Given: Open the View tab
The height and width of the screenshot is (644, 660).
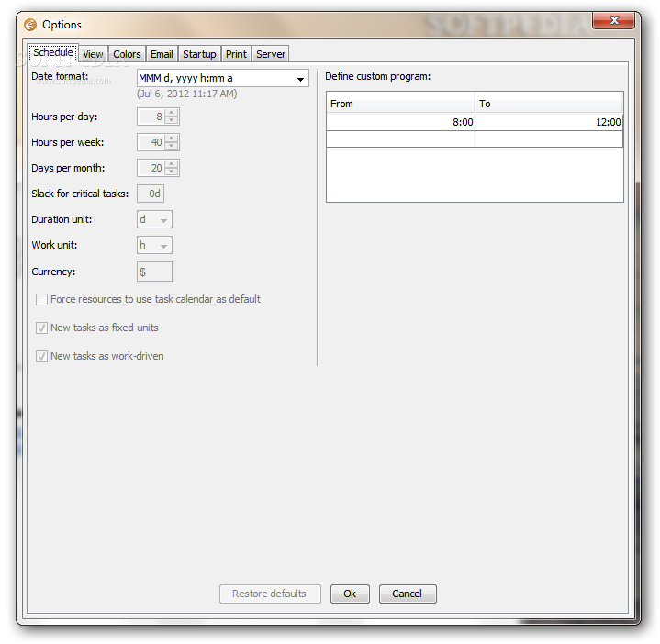Looking at the screenshot, I should (x=93, y=54).
